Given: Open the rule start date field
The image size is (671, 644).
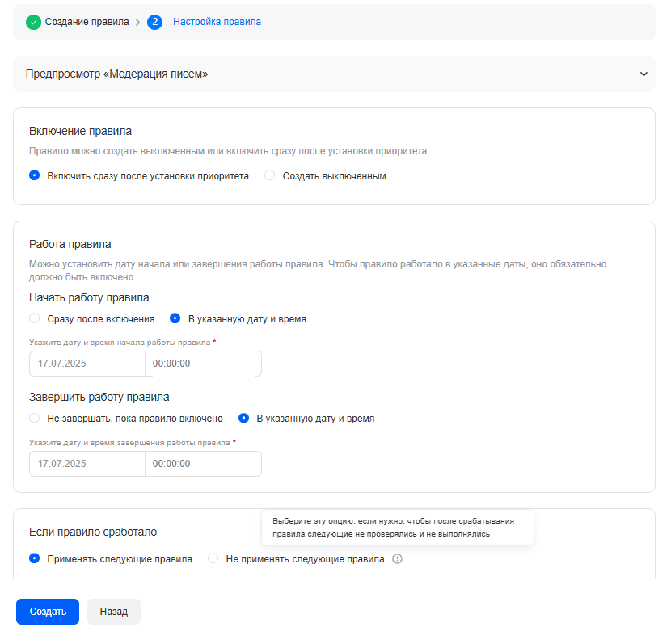Looking at the screenshot, I should pyautogui.click(x=87, y=364).
